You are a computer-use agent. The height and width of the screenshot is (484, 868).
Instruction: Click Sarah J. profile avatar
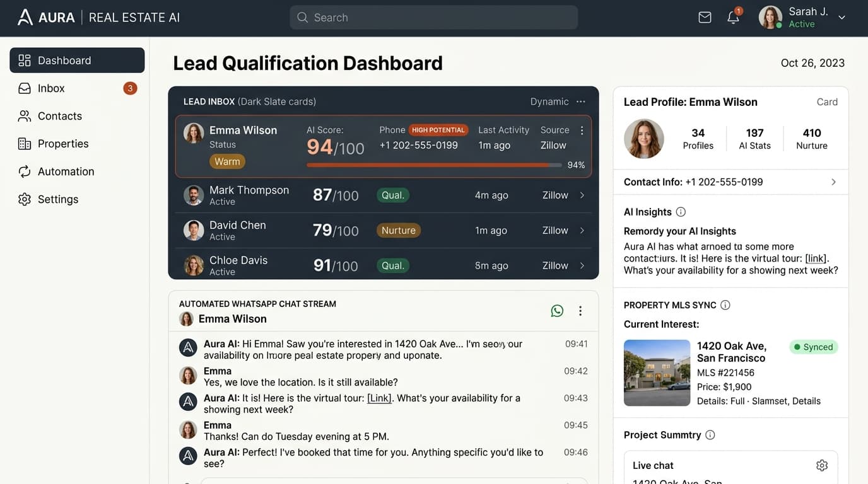click(770, 18)
